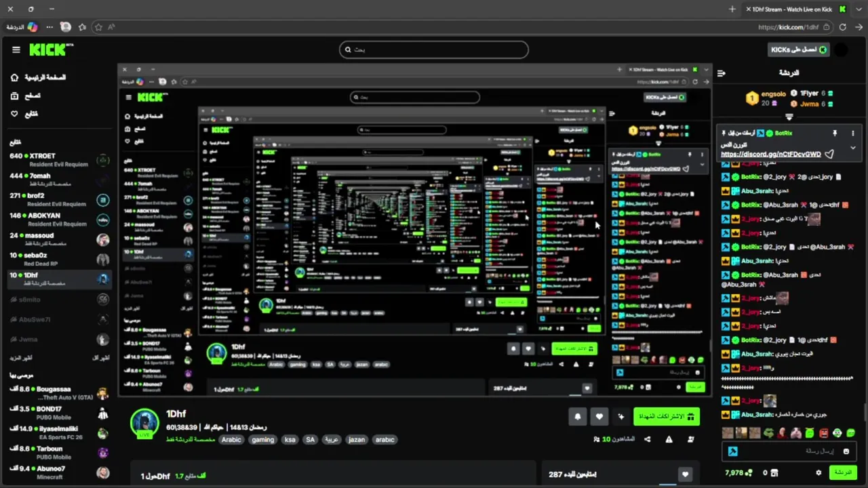Viewport: 868px width, 488px height.
Task: Open browser Copilot chat icon
Action: pyautogui.click(x=32, y=27)
